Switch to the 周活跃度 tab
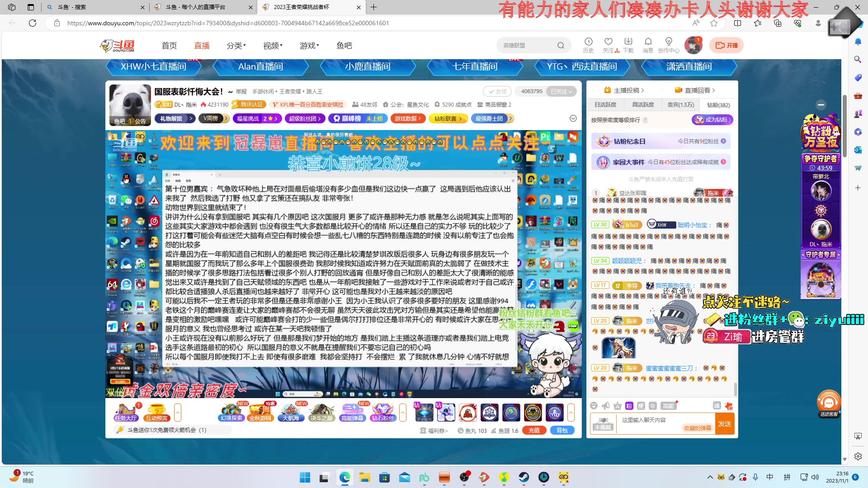 (x=643, y=104)
